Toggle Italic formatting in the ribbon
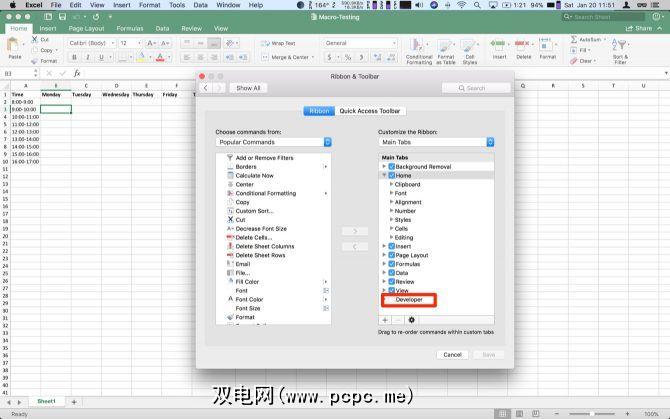 click(88, 57)
